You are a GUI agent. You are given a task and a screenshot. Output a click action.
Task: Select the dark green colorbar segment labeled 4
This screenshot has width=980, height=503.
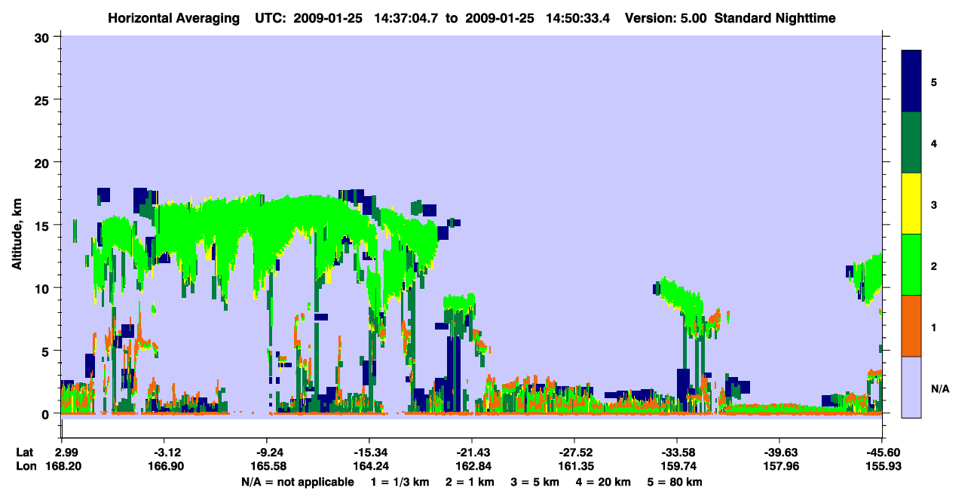911,143
